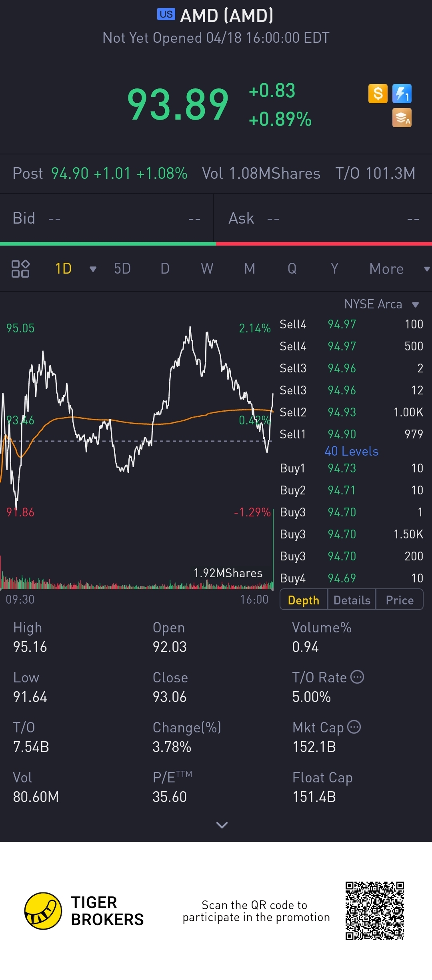The width and height of the screenshot is (432, 980).
Task: Tap the T/O value 7.54B
Action: [x=31, y=747]
